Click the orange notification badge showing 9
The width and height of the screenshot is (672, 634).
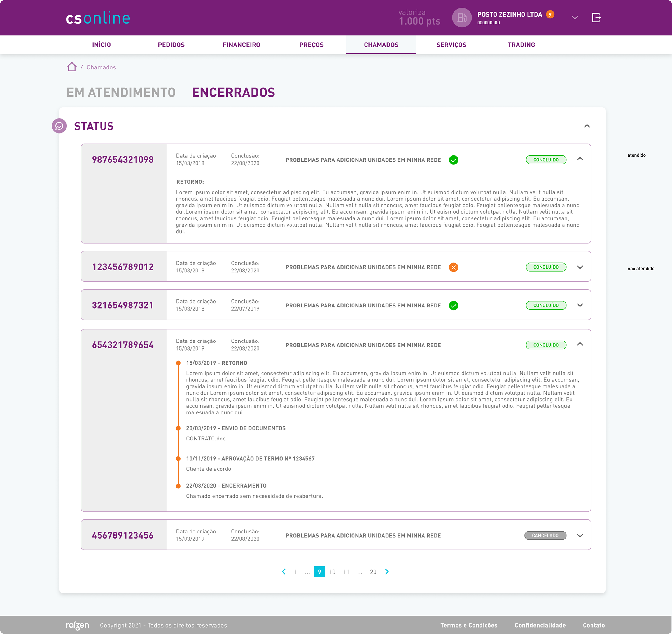(x=550, y=15)
